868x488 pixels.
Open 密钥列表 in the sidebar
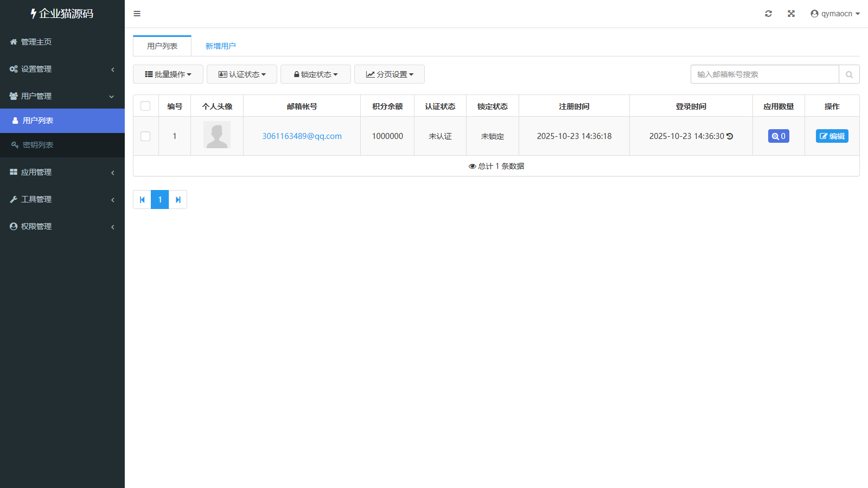38,145
